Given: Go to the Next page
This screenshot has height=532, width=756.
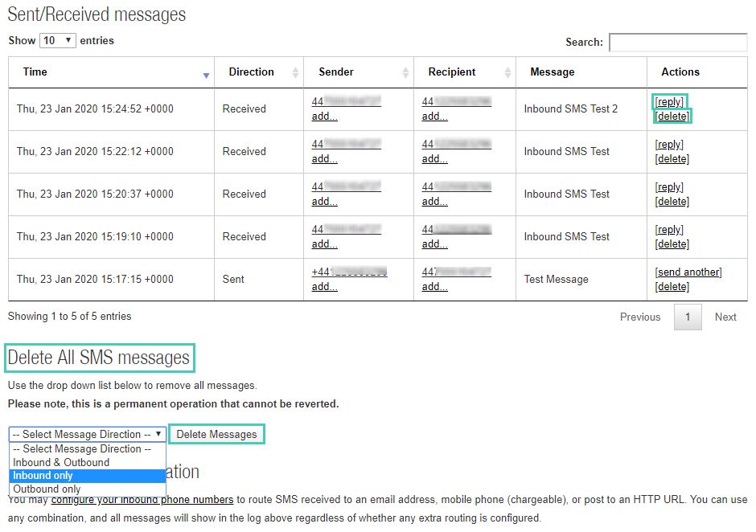Looking at the screenshot, I should pos(725,317).
